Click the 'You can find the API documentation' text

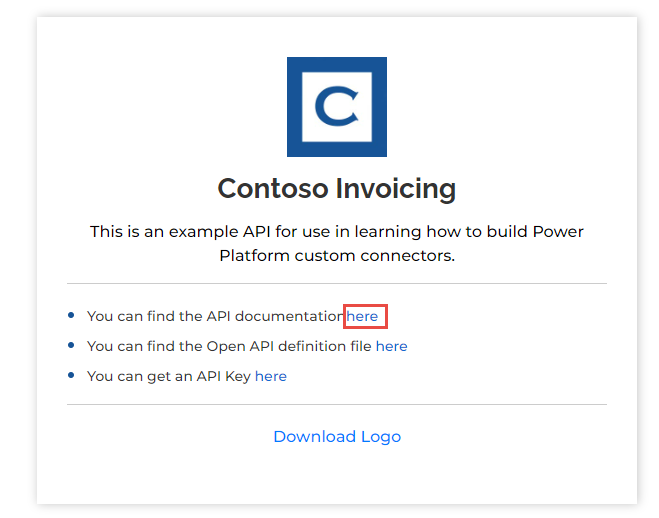(216, 316)
